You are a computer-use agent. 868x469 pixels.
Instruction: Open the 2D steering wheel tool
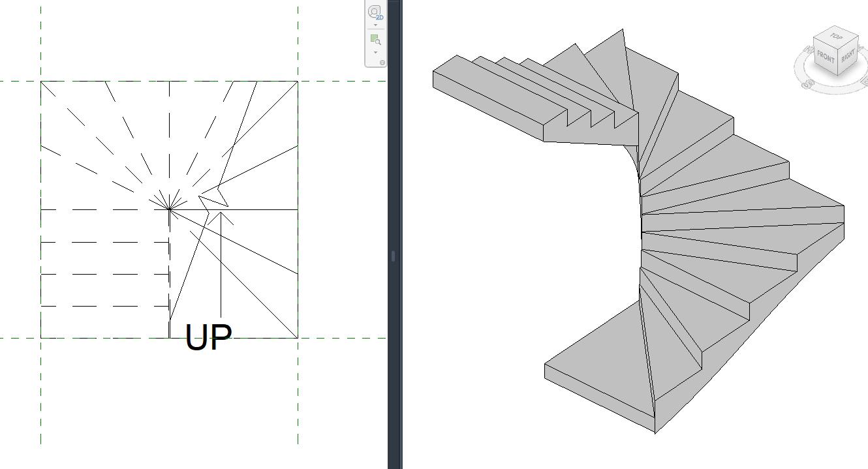pyautogui.click(x=373, y=12)
